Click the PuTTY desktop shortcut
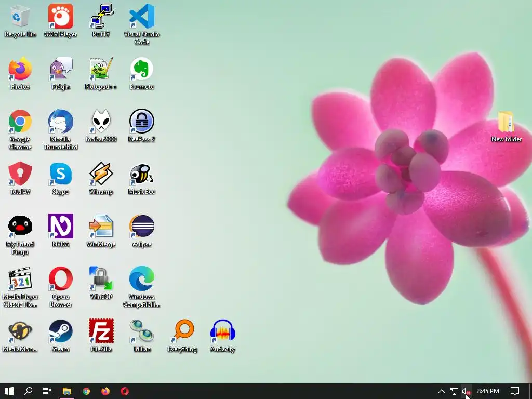Image resolution: width=532 pixels, height=399 pixels. [x=101, y=21]
